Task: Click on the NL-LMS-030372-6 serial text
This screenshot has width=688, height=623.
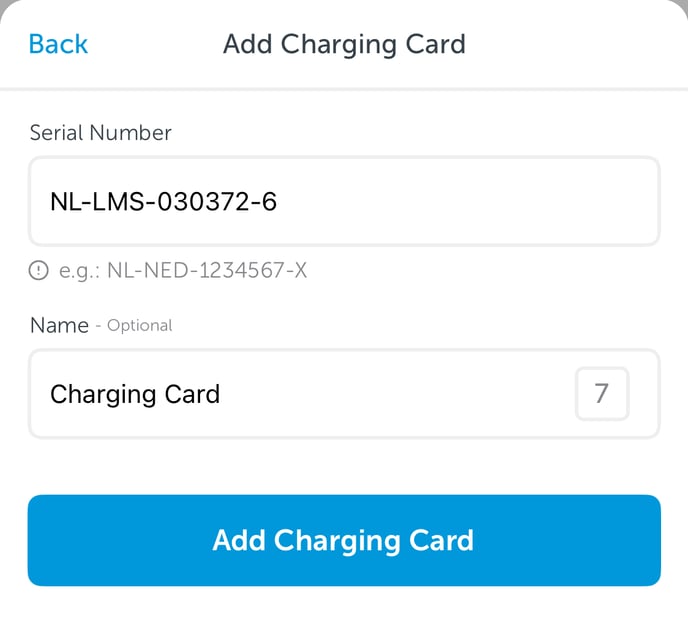Action: (163, 202)
